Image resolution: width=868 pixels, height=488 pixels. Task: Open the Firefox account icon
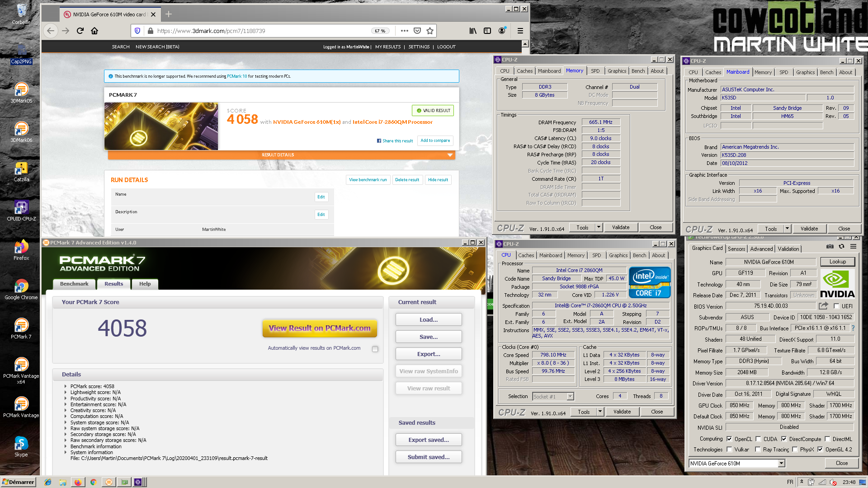(x=502, y=31)
